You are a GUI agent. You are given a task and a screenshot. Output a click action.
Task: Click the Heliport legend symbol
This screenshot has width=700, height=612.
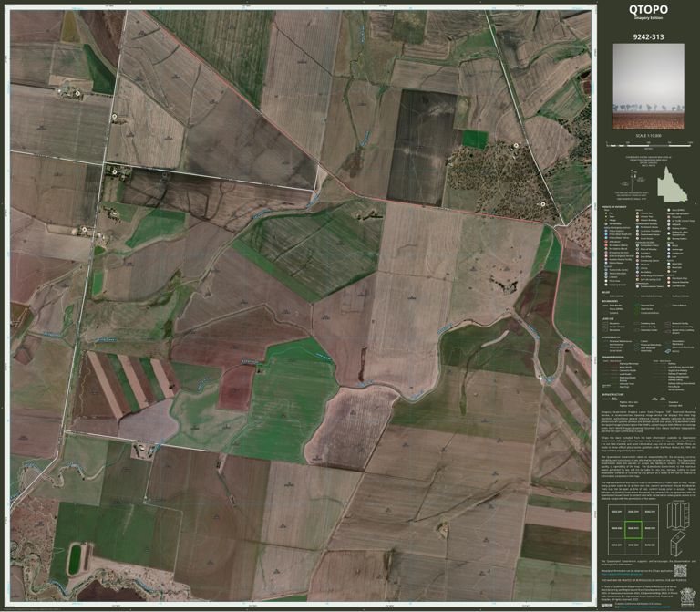tap(669, 224)
